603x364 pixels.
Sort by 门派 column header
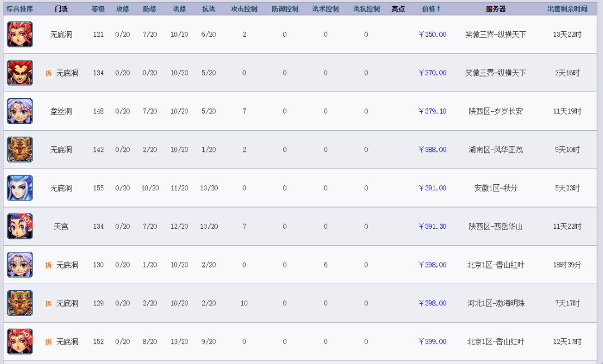click(x=61, y=9)
